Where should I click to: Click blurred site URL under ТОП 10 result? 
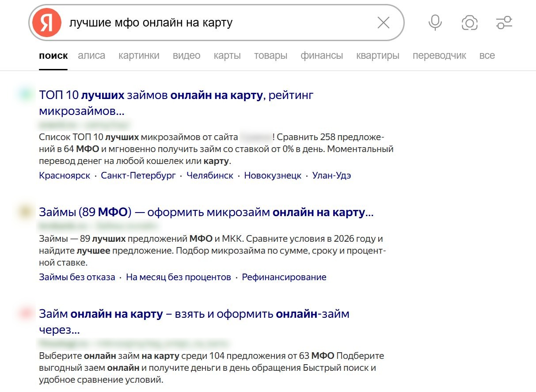click(x=85, y=124)
